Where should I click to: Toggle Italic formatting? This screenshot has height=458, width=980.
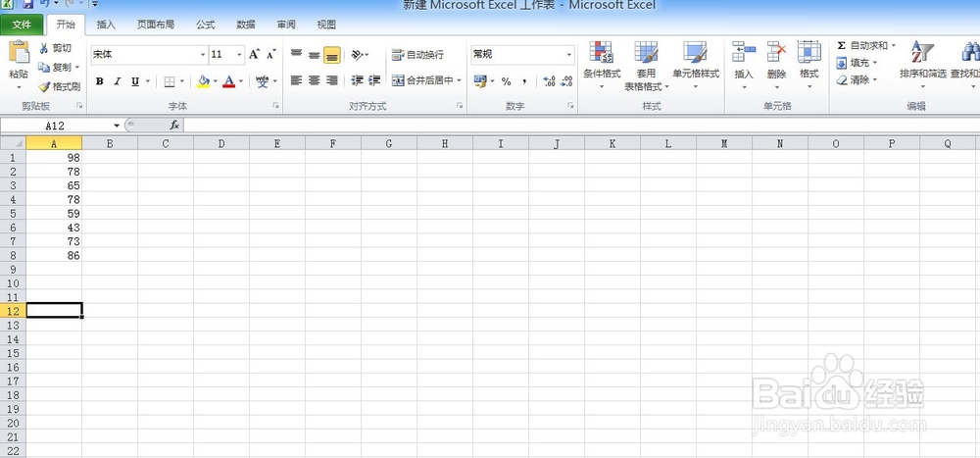[x=117, y=81]
